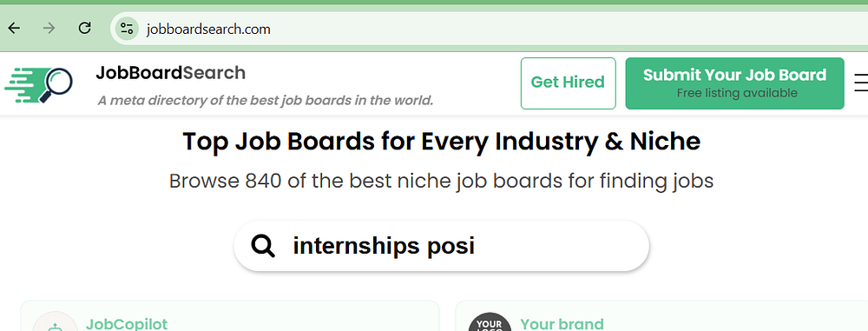The image size is (868, 331).
Task: Click the browser forward arrow
Action: click(49, 29)
